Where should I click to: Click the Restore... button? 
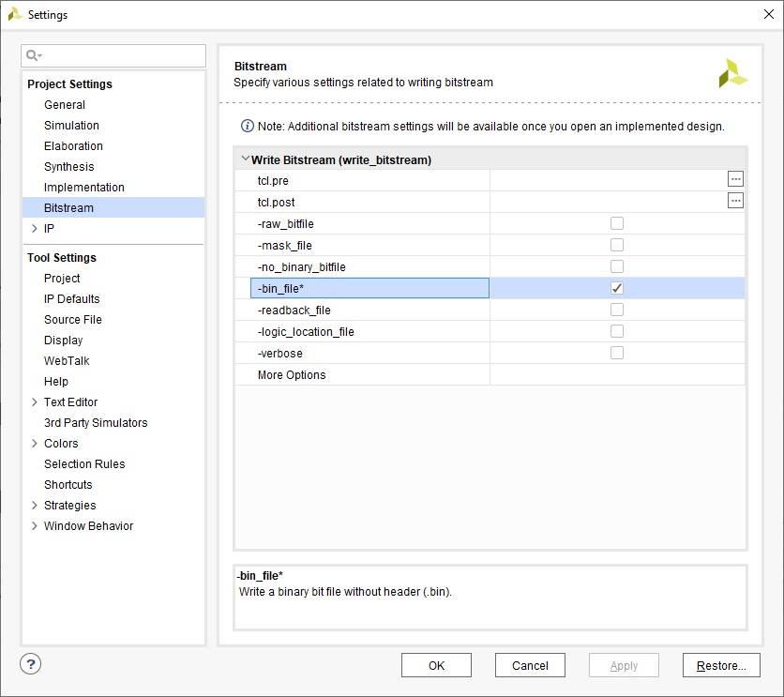click(720, 665)
